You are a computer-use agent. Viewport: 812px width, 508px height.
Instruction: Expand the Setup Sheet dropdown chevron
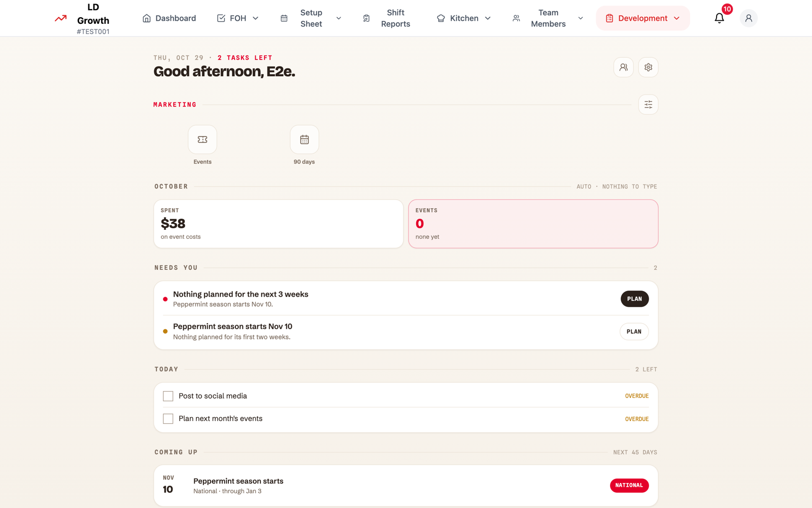pyautogui.click(x=339, y=18)
